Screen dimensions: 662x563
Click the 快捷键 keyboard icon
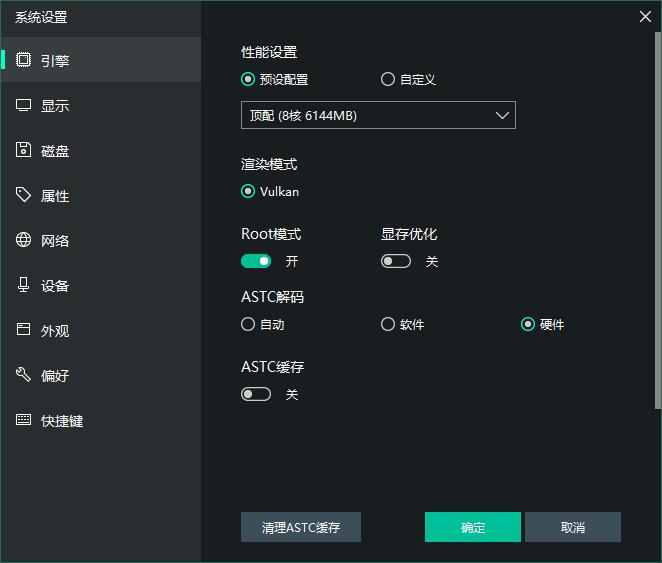tap(23, 420)
